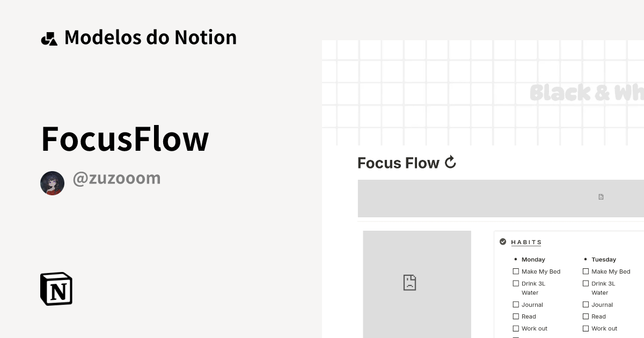The image size is (644, 338).
Task: Click the Modelos do Notion puzzle-piece logo
Action: click(49, 37)
